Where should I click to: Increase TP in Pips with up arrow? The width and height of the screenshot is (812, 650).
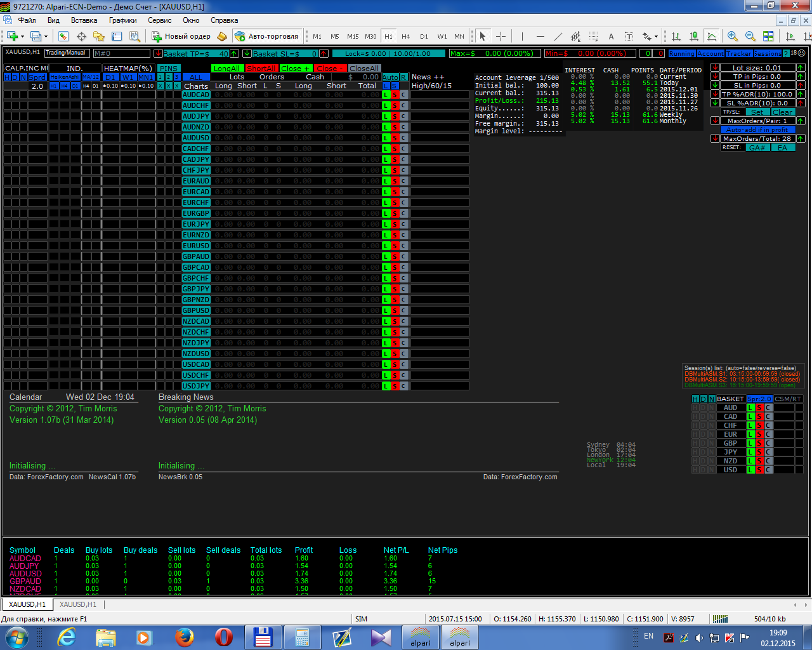[801, 76]
